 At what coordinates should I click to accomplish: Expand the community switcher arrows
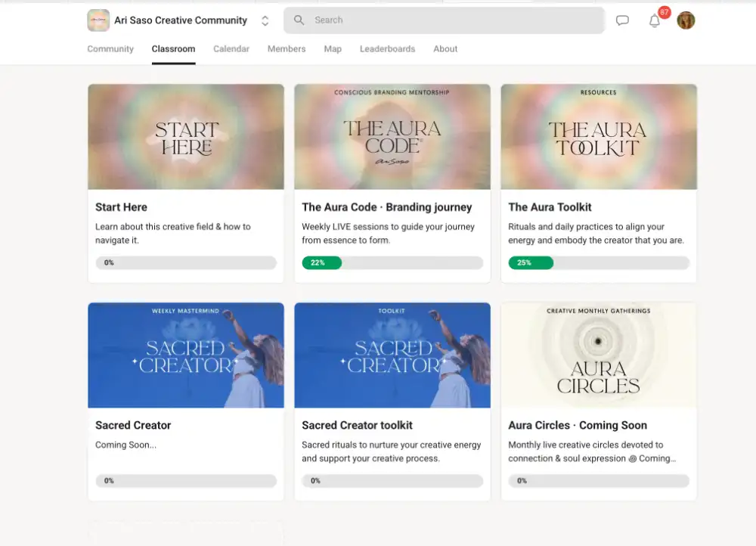[x=265, y=20]
